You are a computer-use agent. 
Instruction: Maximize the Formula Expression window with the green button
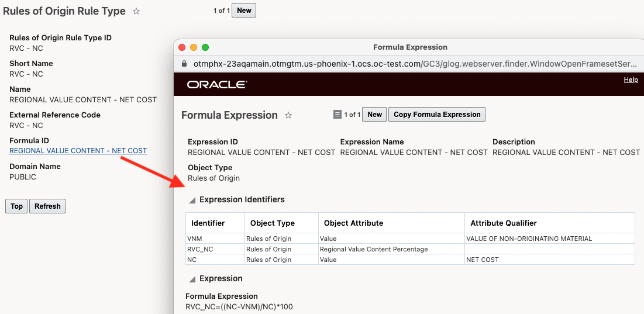[205, 47]
